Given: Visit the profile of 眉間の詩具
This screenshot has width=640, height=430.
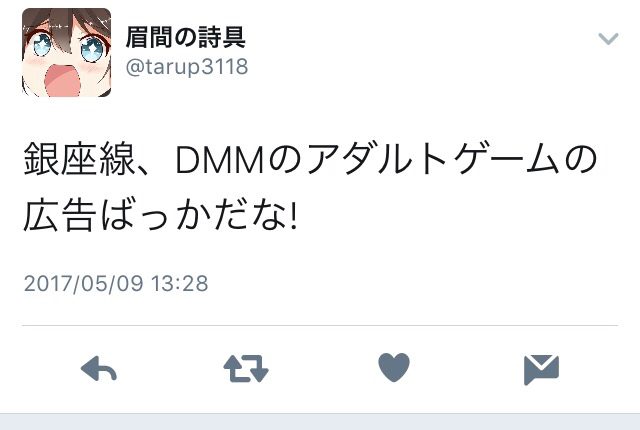Looking at the screenshot, I should tap(186, 37).
